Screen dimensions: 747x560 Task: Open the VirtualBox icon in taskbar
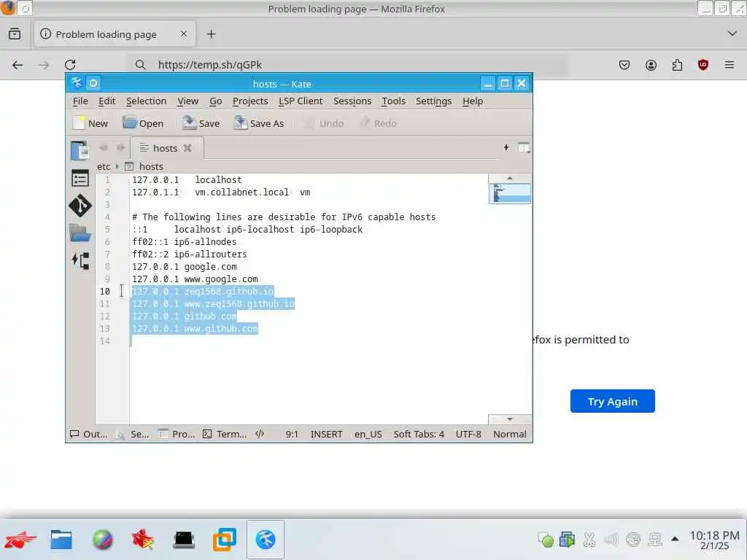click(225, 540)
